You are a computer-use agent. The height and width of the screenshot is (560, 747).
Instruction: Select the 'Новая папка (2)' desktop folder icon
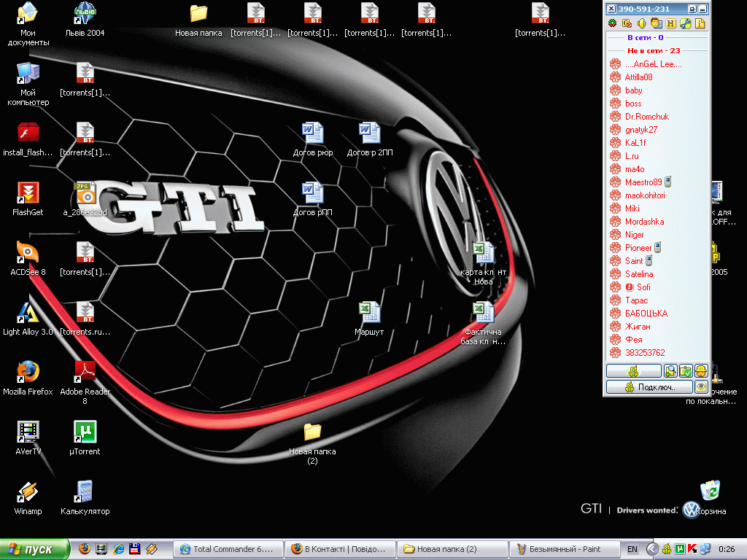point(312,443)
